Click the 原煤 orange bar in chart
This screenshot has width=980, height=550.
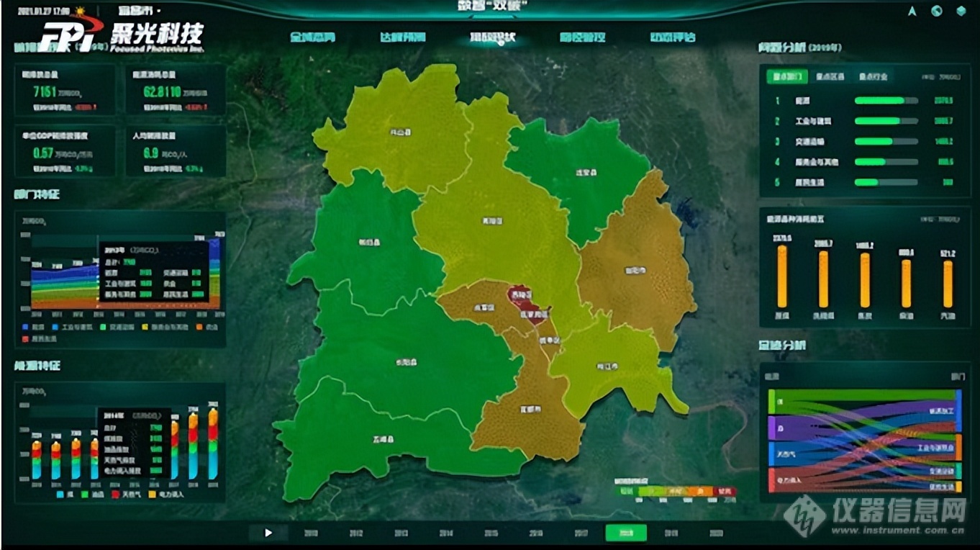point(782,276)
